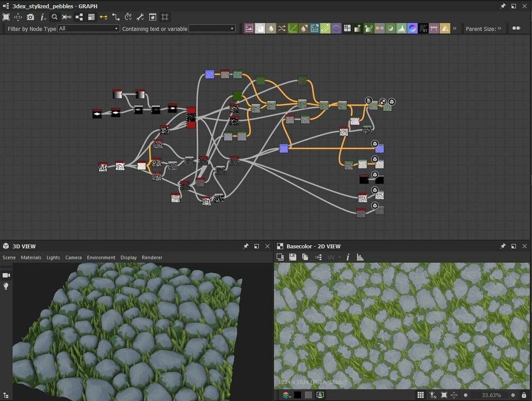The width and height of the screenshot is (532, 401).
Task: Click the light bulb icon in 3D view
Action: click(6, 286)
